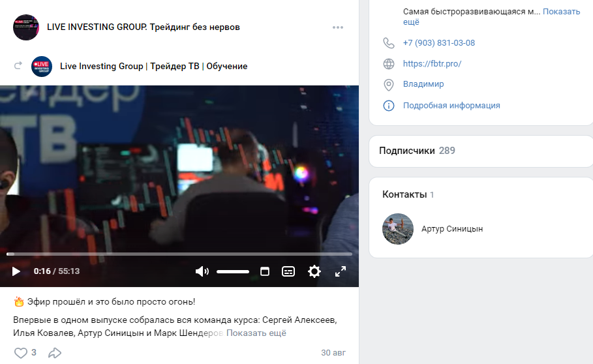The width and height of the screenshot is (593, 364).
Task: Click the phone handset icon
Action: (389, 42)
